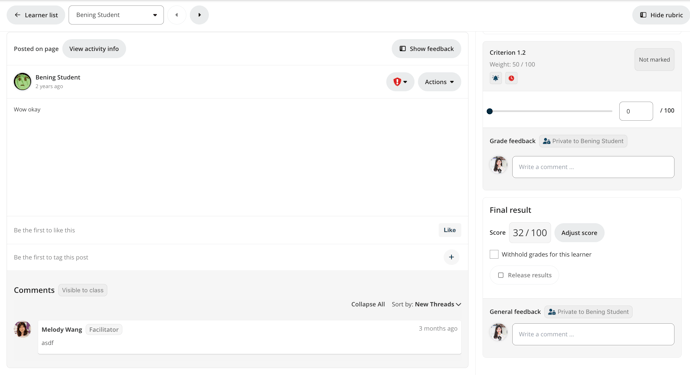This screenshot has height=383, width=690.
Task: Toggle Release results checkbox
Action: click(501, 275)
